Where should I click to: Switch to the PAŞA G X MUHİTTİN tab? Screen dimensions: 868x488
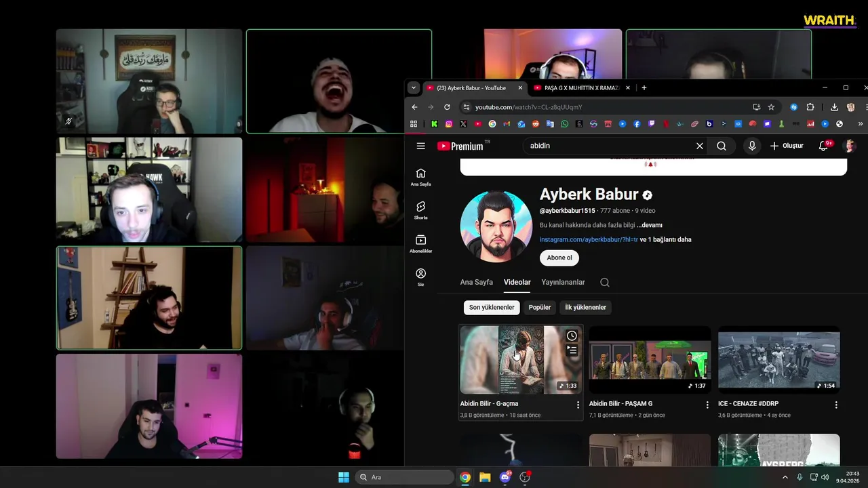point(582,87)
